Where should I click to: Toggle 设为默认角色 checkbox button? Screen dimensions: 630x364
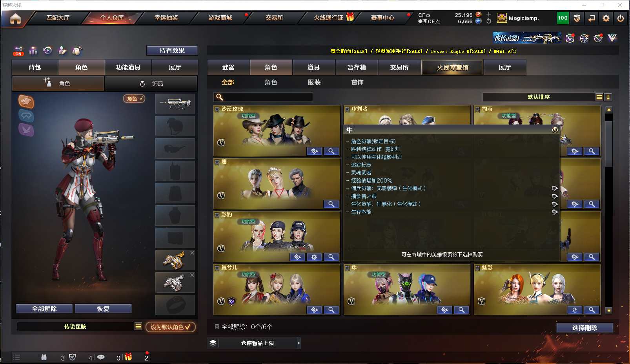(x=171, y=327)
